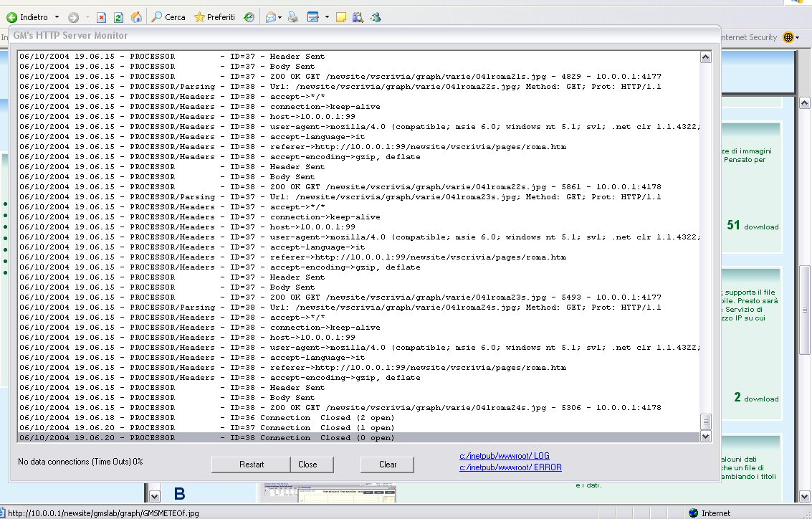This screenshot has height=519, width=812.
Task: Open the Preferiti favorites panel
Action: point(214,17)
